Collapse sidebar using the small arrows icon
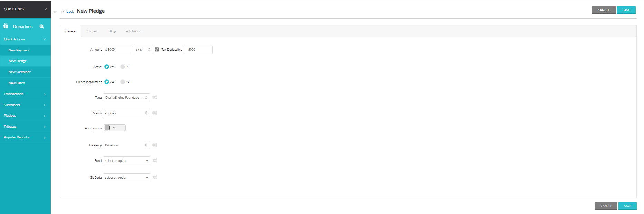The height and width of the screenshot is (214, 644). pos(55,12)
